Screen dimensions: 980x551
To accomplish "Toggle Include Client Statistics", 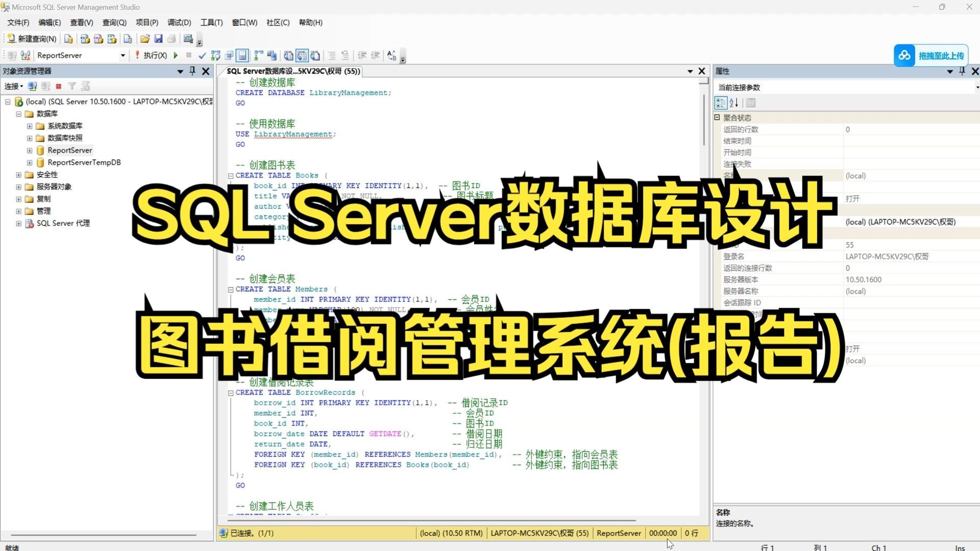I will point(272,55).
